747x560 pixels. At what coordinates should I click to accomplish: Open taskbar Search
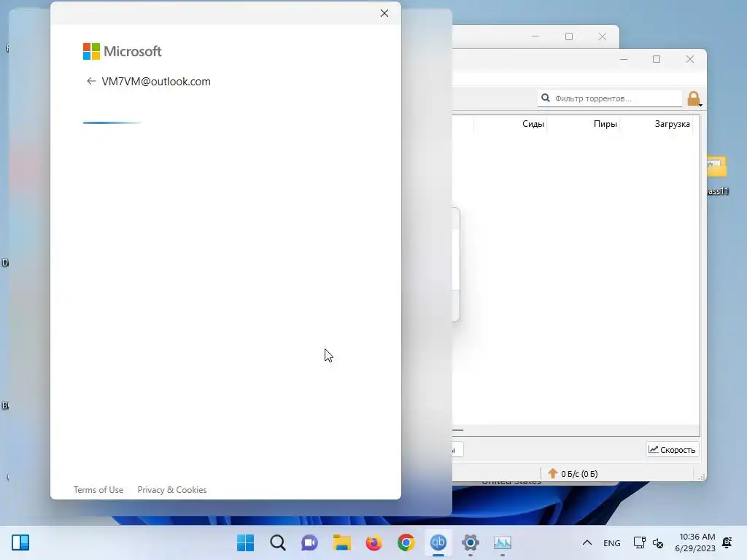pyautogui.click(x=278, y=542)
